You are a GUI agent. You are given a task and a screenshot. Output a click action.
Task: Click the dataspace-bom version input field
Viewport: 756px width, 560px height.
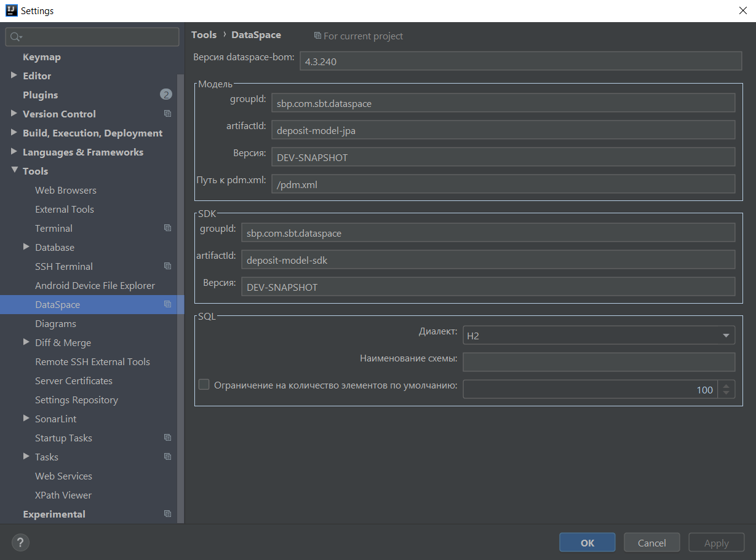coord(520,61)
